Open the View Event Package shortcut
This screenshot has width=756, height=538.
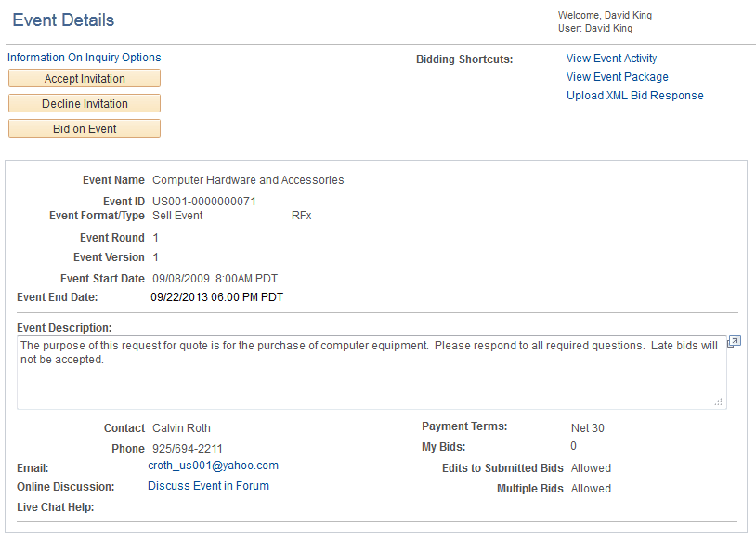tap(617, 77)
